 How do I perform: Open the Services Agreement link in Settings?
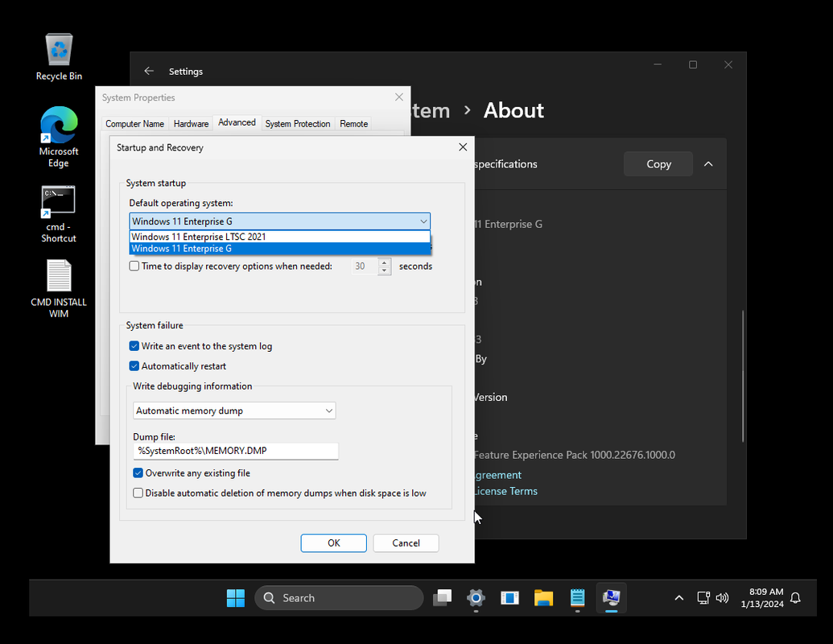tap(497, 475)
